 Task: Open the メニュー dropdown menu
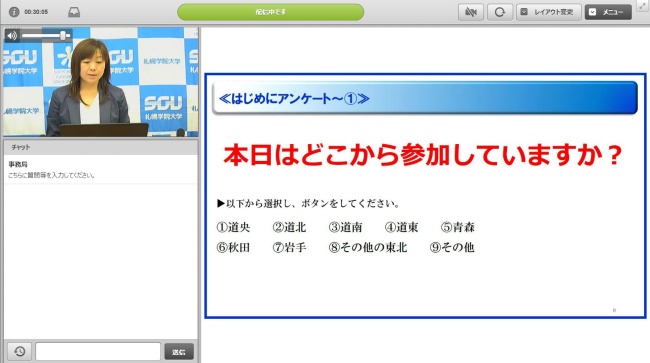pyautogui.click(x=608, y=12)
